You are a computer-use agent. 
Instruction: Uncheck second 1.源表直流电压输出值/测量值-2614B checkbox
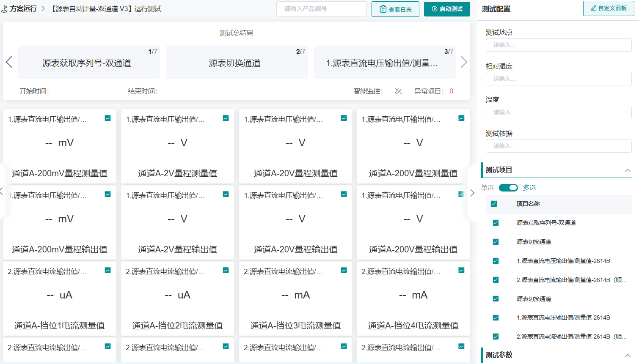click(x=496, y=317)
